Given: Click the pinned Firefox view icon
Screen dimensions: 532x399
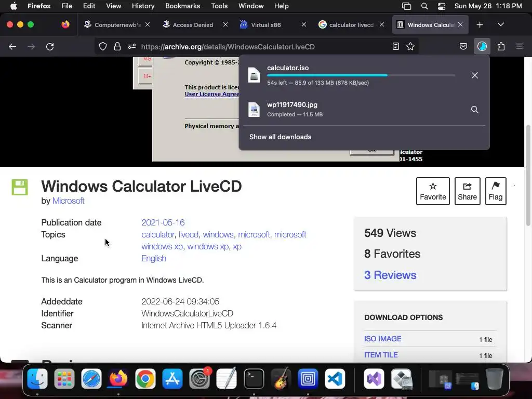Looking at the screenshot, I should tap(65, 25).
